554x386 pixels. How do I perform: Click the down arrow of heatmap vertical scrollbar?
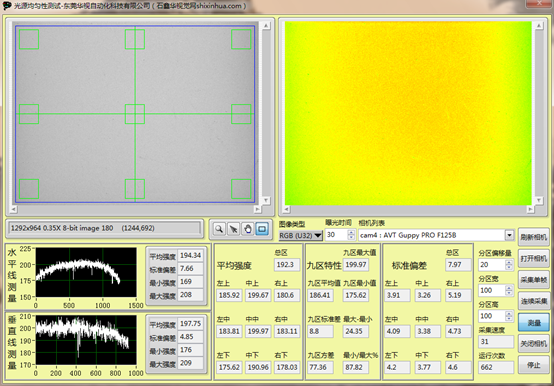pos(538,200)
